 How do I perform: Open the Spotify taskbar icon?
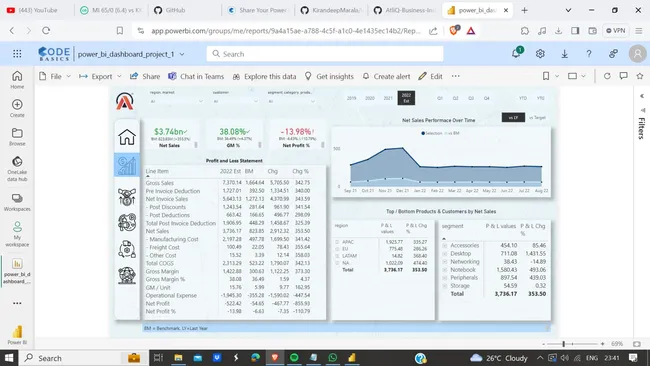click(x=294, y=357)
